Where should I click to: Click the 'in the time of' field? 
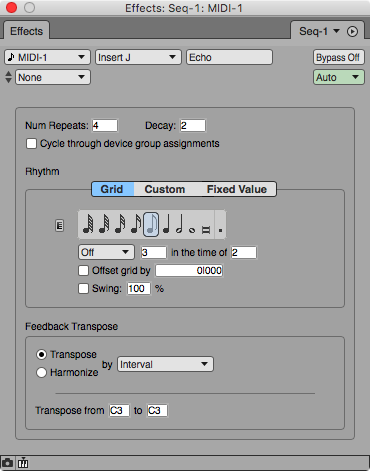point(244,252)
